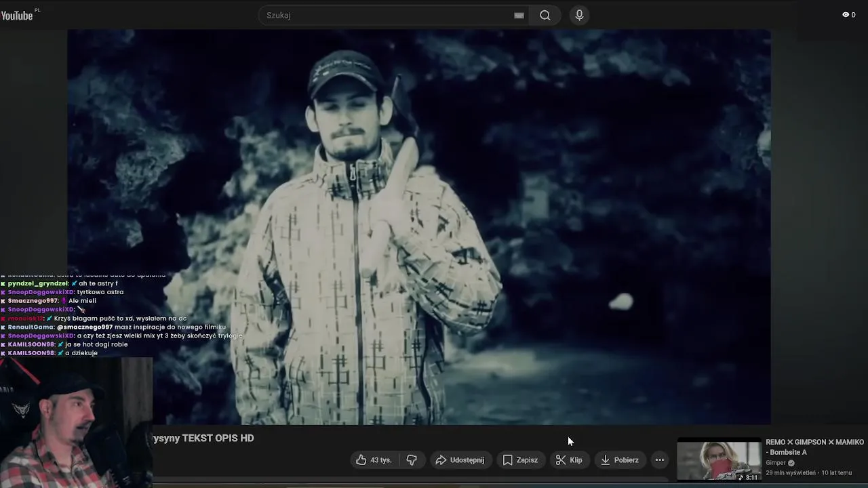This screenshot has height=488, width=868.
Task: Activate voice search microphone icon
Action: (579, 15)
